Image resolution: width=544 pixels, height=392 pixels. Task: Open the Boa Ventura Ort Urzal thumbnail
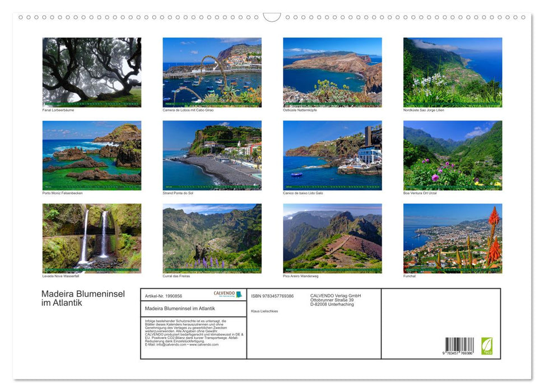pyautogui.click(x=453, y=155)
